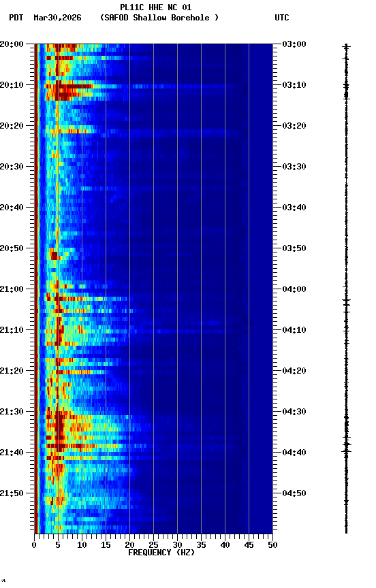The height and width of the screenshot is (588, 376).
Task: Click the 04:20 UTC time label
Action: (294, 371)
